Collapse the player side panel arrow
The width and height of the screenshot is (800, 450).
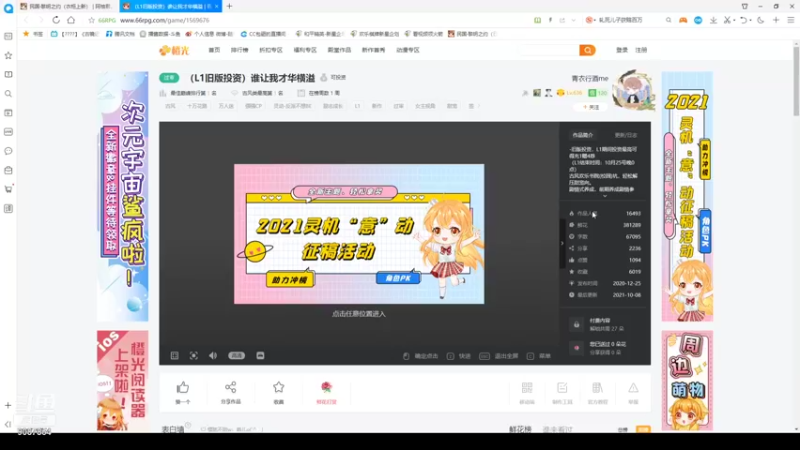click(562, 243)
